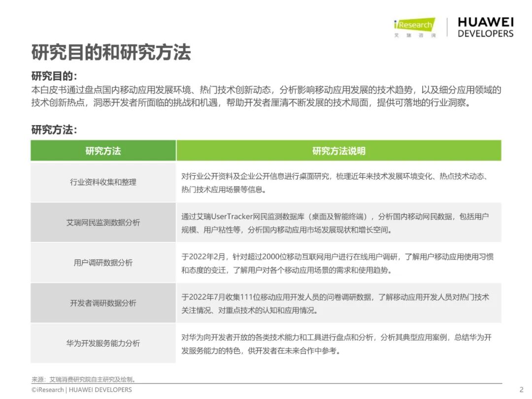This screenshot has height=399, width=532.
Task: Select the cell 行业资料收集和整理
Action: 103,182
